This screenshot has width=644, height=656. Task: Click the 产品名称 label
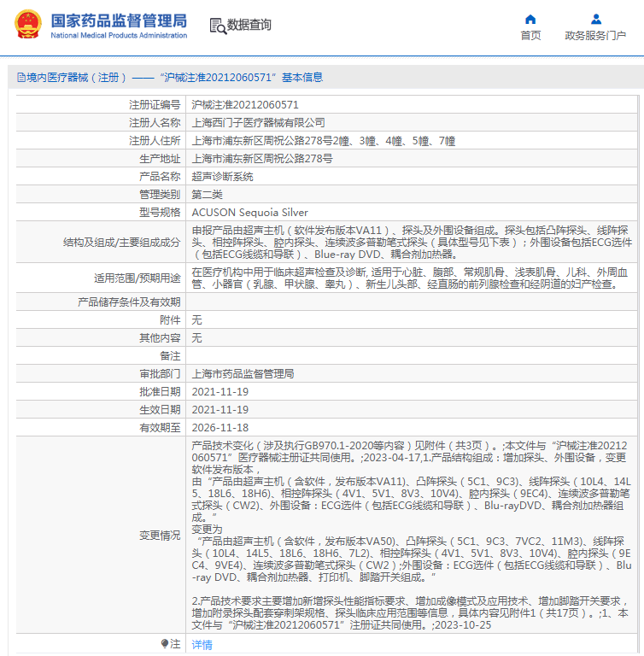pos(160,177)
